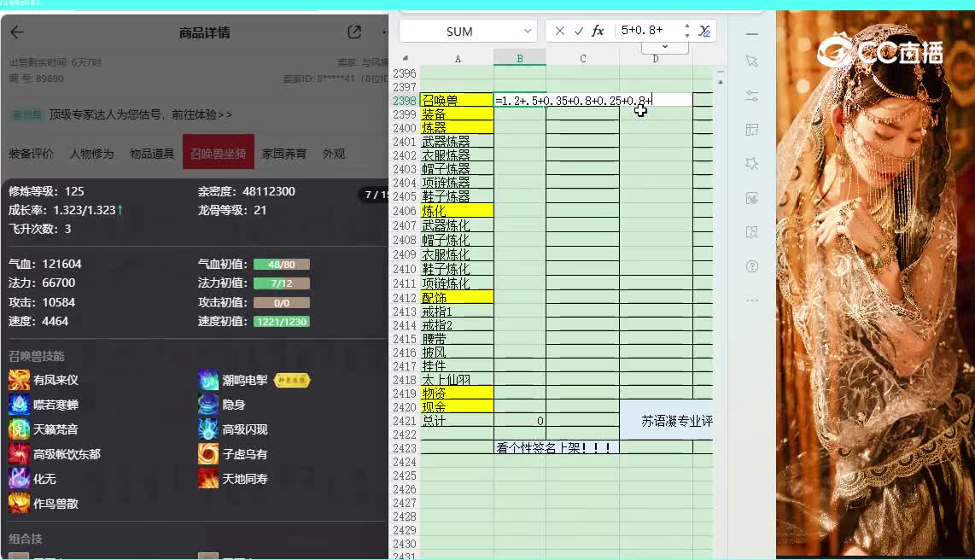Open the SUM name box dropdown arrow
The height and width of the screenshot is (560, 975).
click(x=528, y=31)
